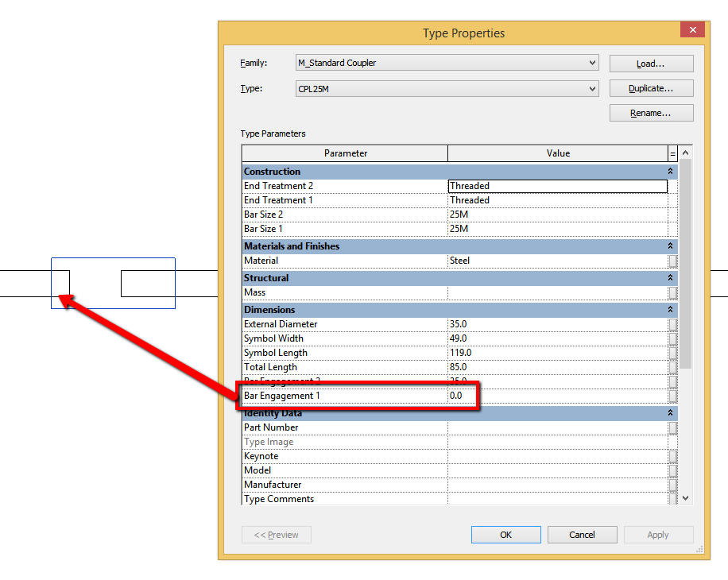The height and width of the screenshot is (580, 728).
Task: Click the global parameter button beside External Diameter
Action: tap(672, 323)
